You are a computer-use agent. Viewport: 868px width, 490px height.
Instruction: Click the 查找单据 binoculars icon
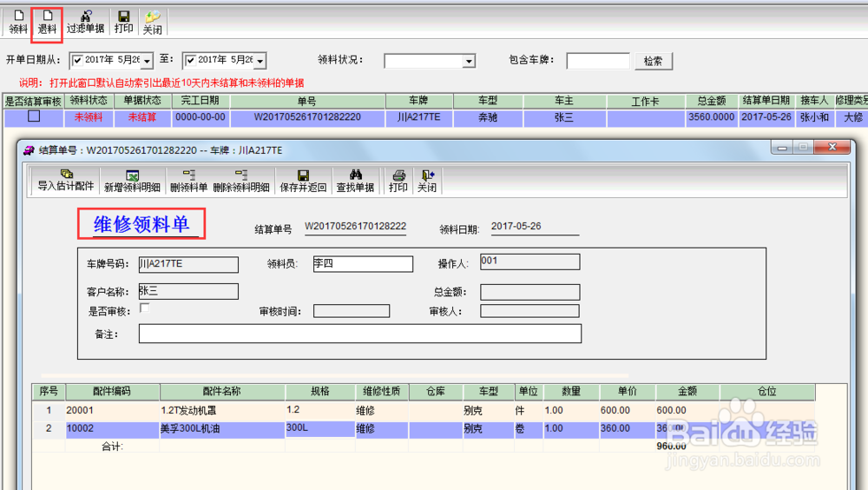point(355,181)
